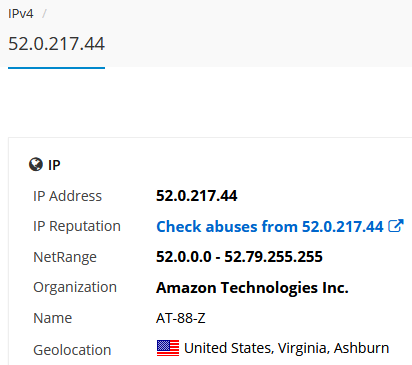
Task: Click the Organization field label
Action: click(75, 287)
